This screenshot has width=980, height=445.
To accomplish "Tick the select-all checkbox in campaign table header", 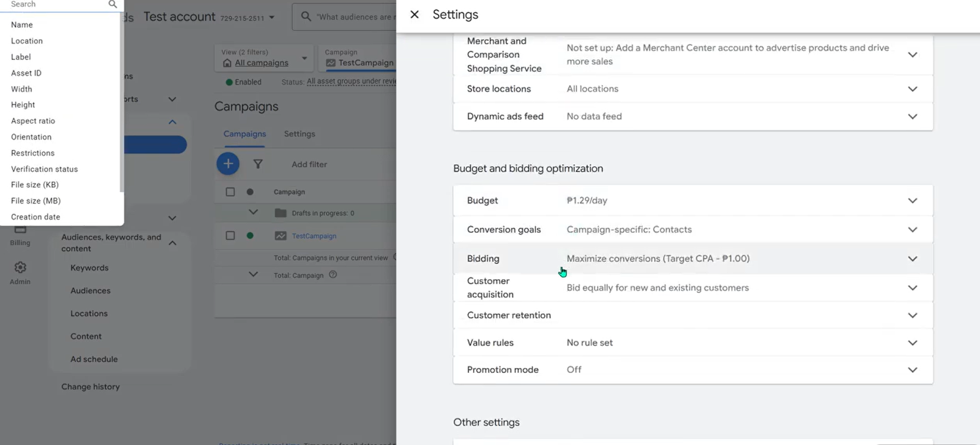I will coord(230,192).
